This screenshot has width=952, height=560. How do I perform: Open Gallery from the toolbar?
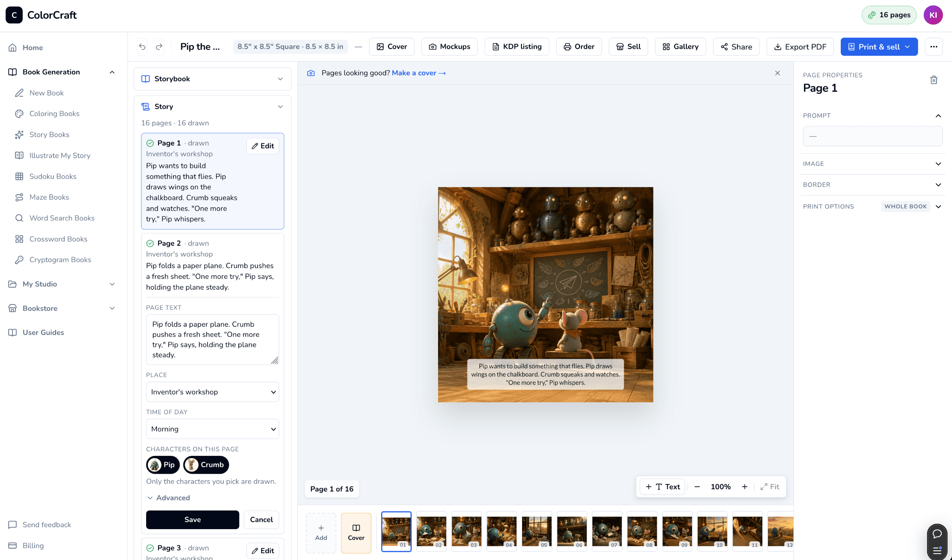tap(680, 46)
